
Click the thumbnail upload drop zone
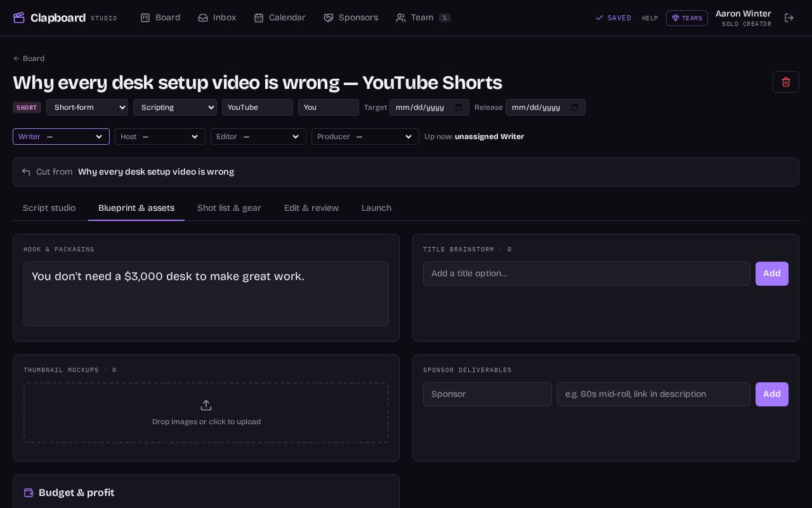click(x=206, y=413)
